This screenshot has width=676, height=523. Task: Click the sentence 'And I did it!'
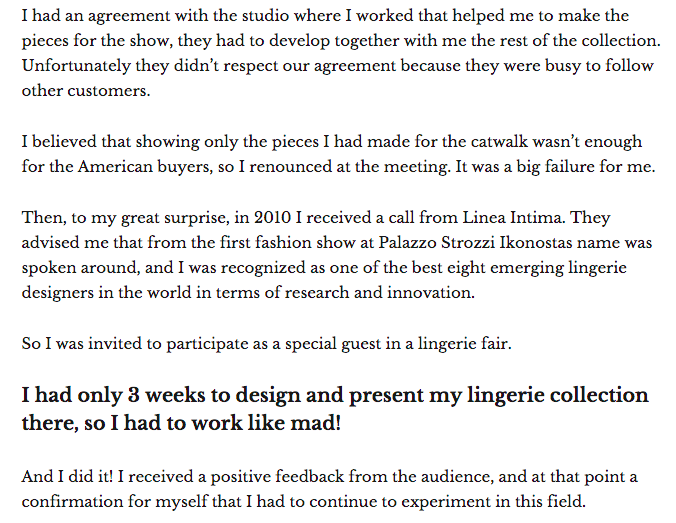(x=67, y=476)
